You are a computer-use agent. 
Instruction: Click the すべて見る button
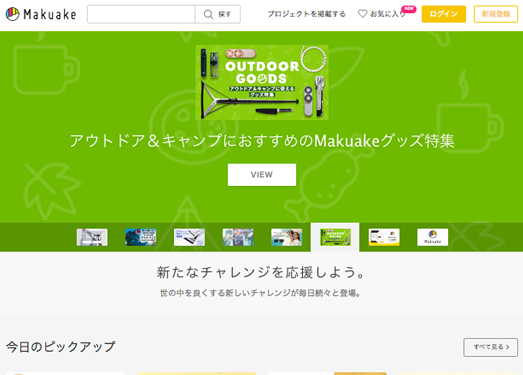[x=491, y=347]
